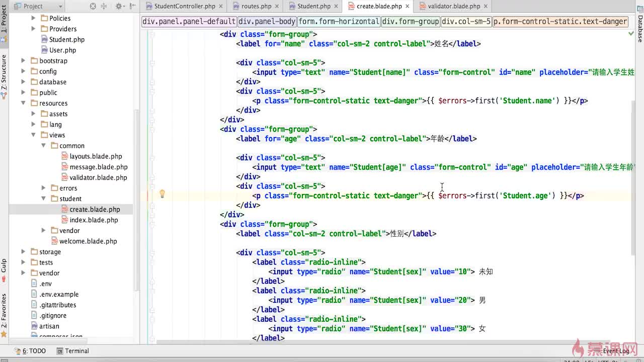This screenshot has height=362, width=644.
Task: Open the Favorites side tool tab
Action: pos(4,314)
